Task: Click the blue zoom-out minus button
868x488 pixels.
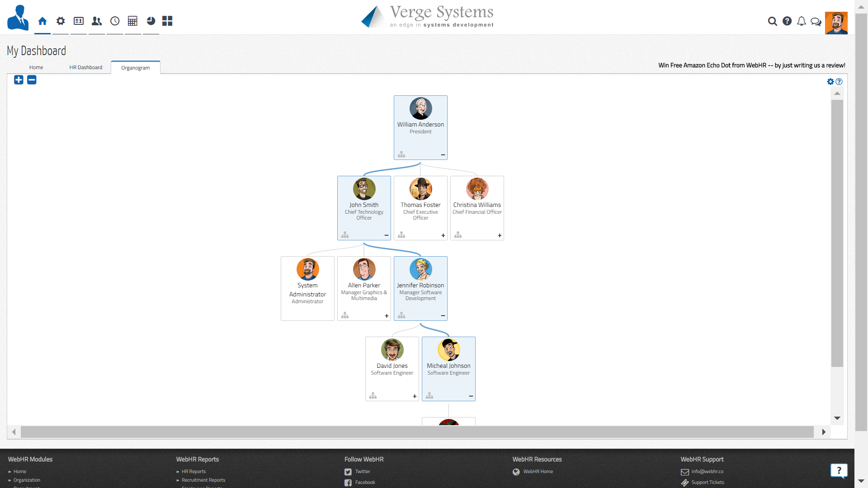Action: point(32,80)
